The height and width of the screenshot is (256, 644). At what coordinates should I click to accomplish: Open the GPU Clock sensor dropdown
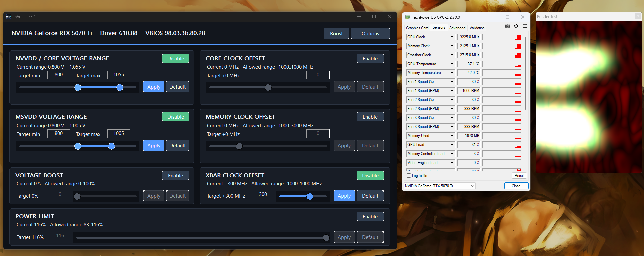pyautogui.click(x=452, y=37)
